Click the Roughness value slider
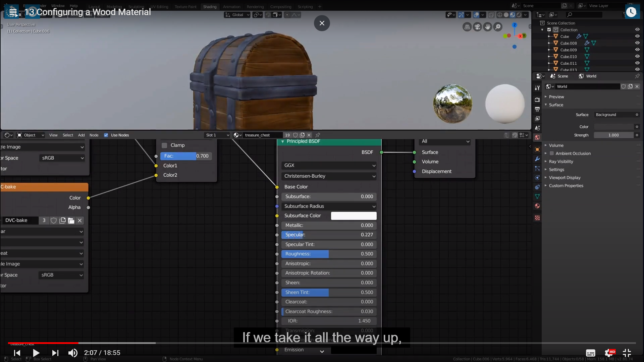The image size is (644, 362). tap(329, 254)
